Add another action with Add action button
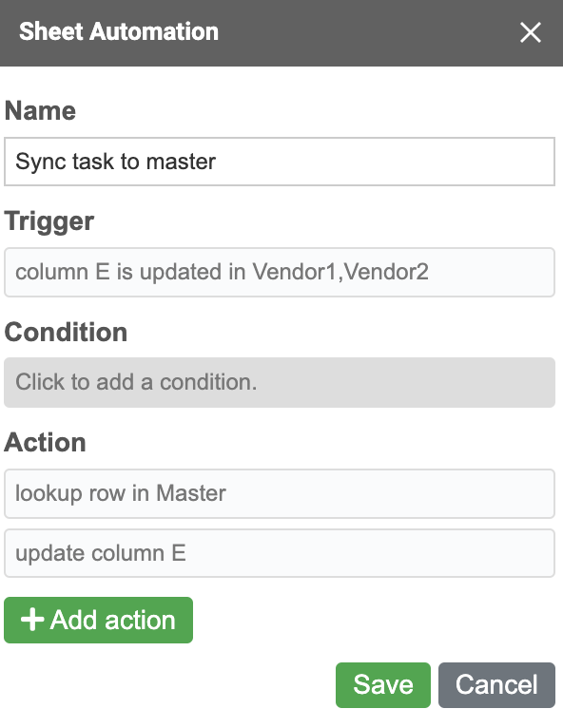The image size is (563, 728). pos(99,620)
